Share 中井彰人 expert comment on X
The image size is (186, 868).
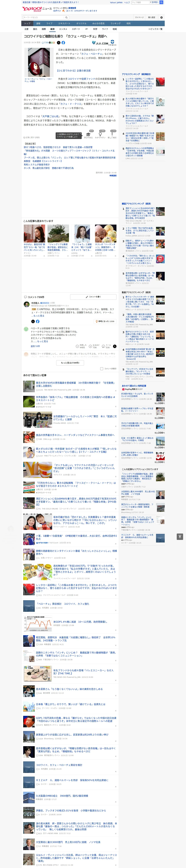33,321
